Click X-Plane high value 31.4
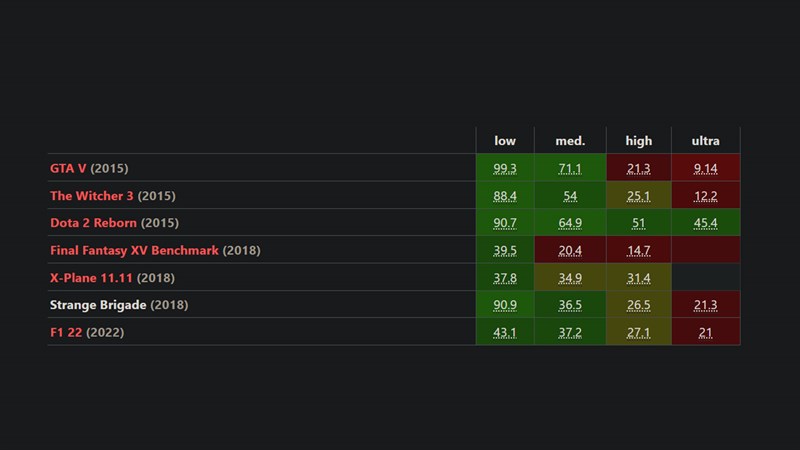 tap(639, 278)
